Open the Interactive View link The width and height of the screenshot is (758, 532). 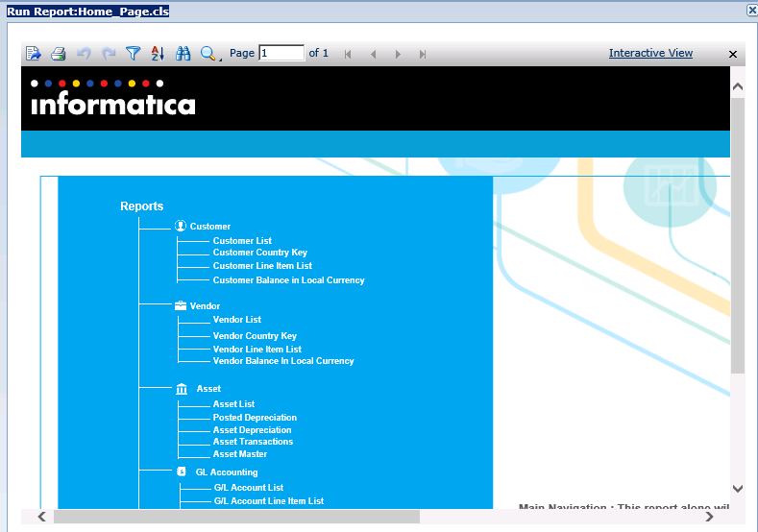pos(650,54)
